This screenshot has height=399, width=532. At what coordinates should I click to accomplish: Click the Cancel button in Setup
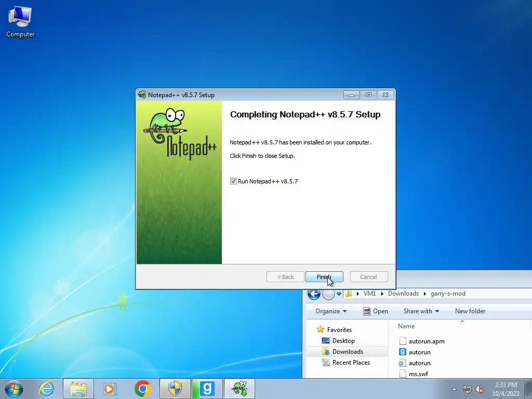click(x=369, y=277)
